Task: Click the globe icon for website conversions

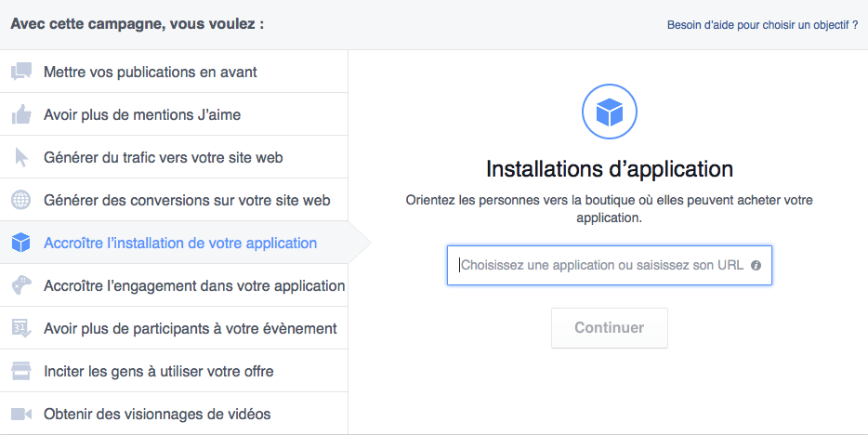Action: 20,200
